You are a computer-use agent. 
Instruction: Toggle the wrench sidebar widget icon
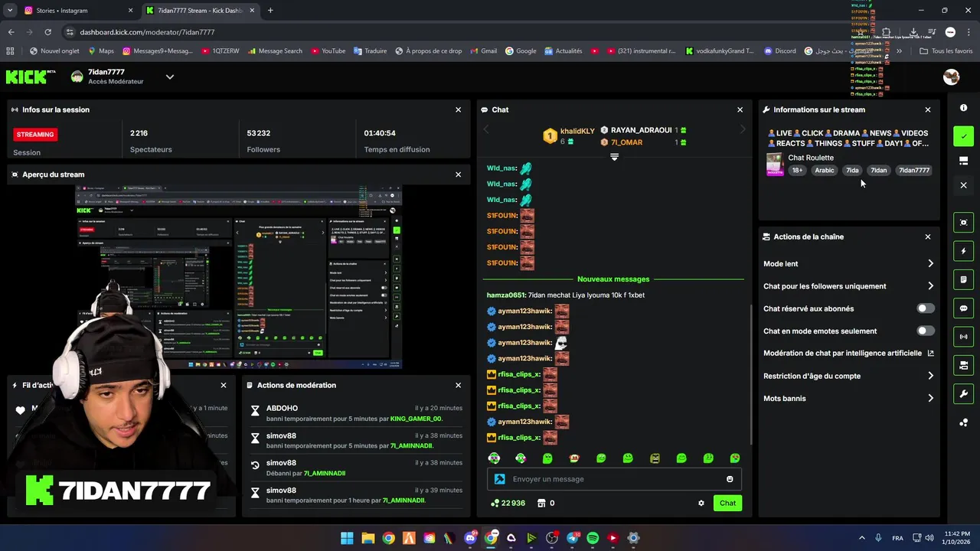963,394
